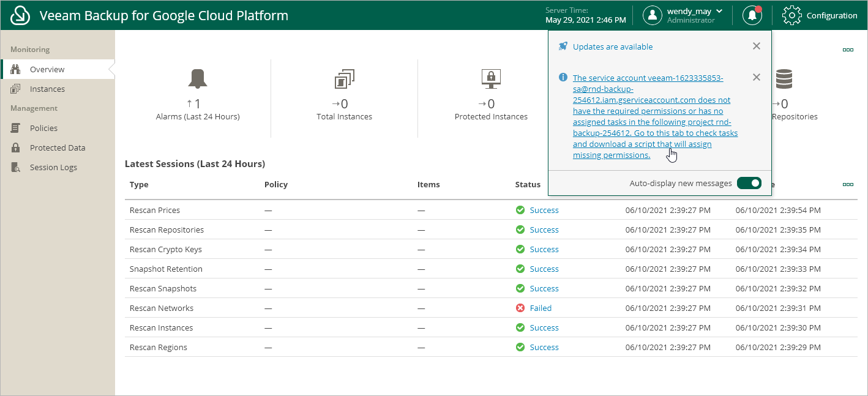868x396 pixels.
Task: Open Success link for Rescan Instances
Action: [544, 327]
